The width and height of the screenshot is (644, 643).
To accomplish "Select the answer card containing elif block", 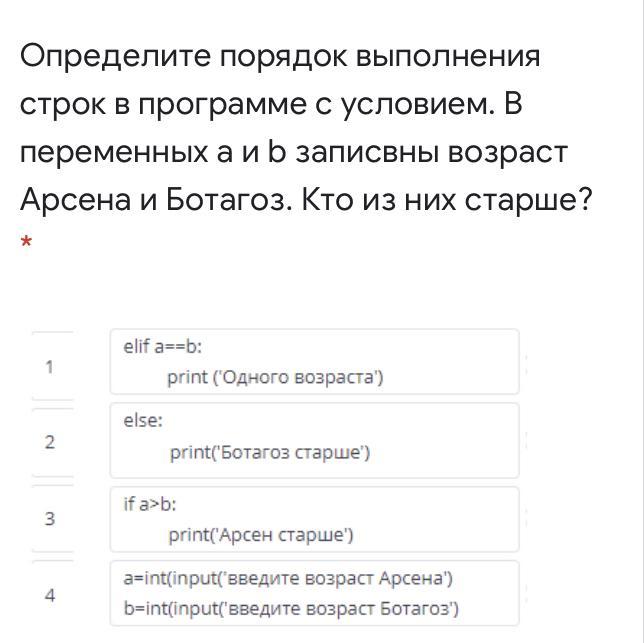I will [315, 361].
